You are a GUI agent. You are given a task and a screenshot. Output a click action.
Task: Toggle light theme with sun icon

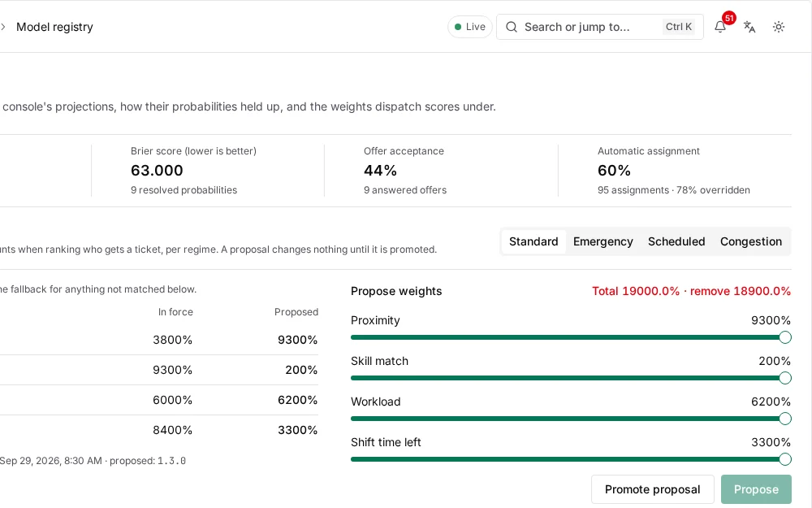[779, 27]
